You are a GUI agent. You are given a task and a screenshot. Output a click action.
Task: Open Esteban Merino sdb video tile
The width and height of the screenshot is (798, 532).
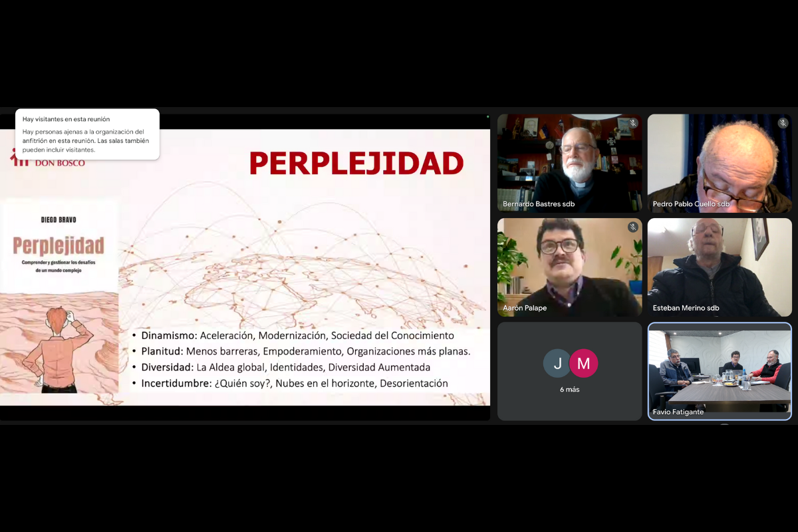720,267
